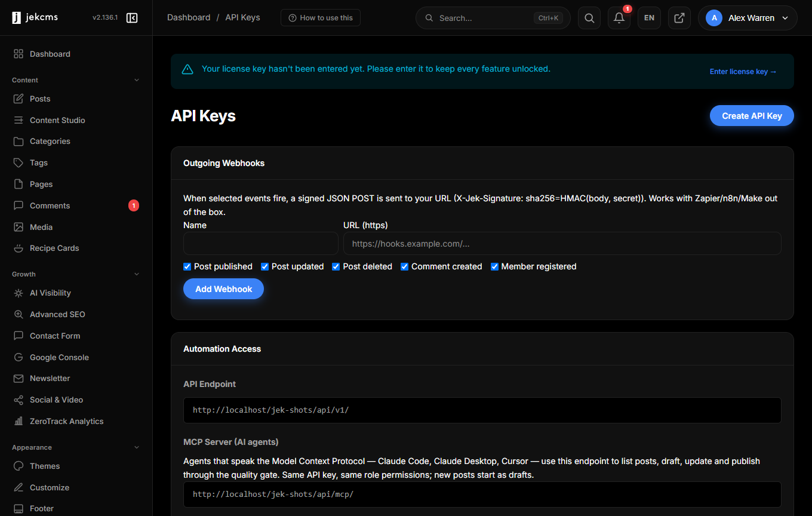Click the Categories folder icon
The height and width of the screenshot is (516, 812).
coord(19,142)
